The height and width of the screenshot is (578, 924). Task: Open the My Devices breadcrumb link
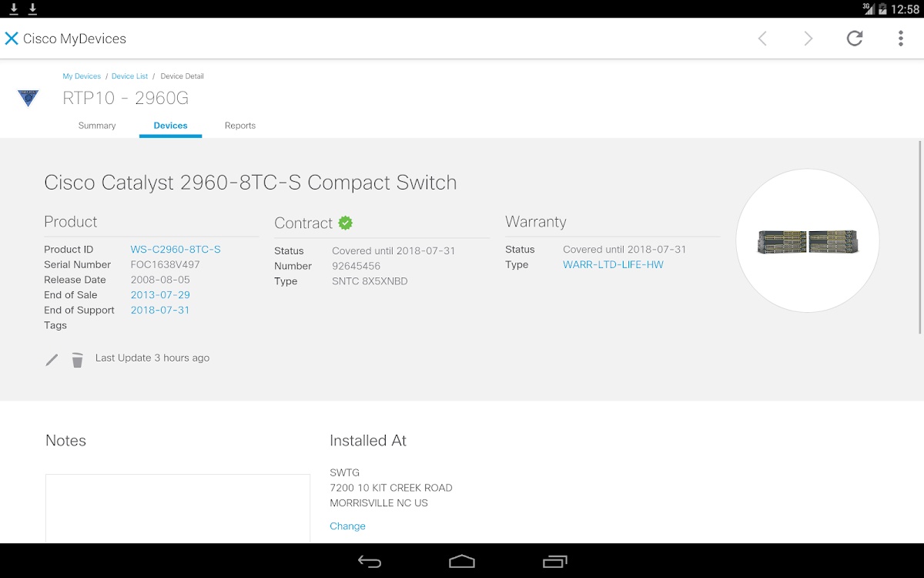[x=82, y=76]
